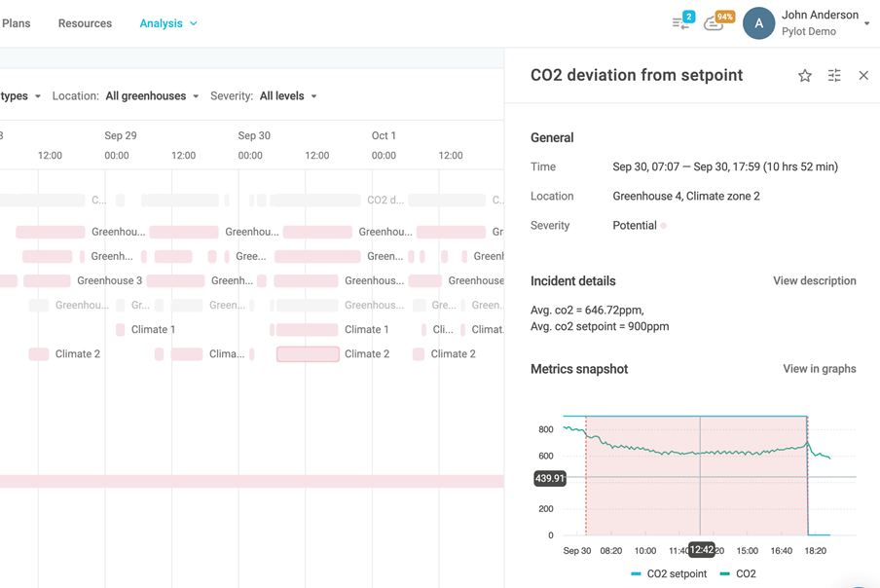Screen dimensions: 880x588
Task: Open the task list icon with badge 2
Action: (681, 22)
